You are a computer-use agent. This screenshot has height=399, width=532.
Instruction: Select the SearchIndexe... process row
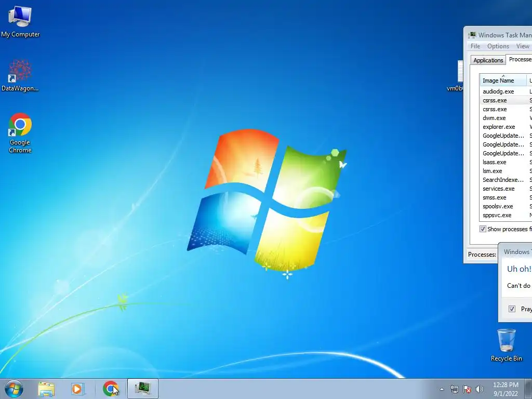click(x=506, y=180)
